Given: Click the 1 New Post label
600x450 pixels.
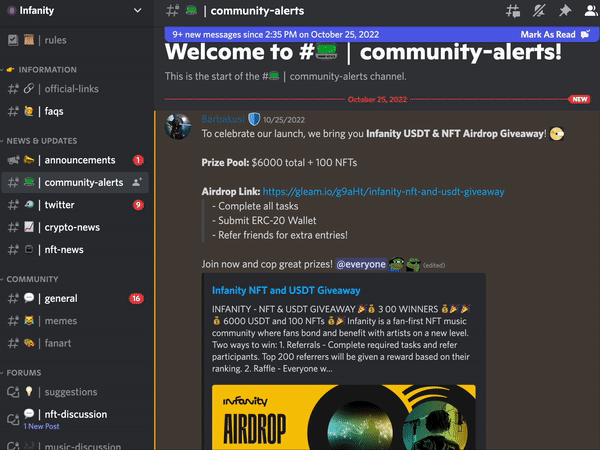Looking at the screenshot, I should click(41, 426).
